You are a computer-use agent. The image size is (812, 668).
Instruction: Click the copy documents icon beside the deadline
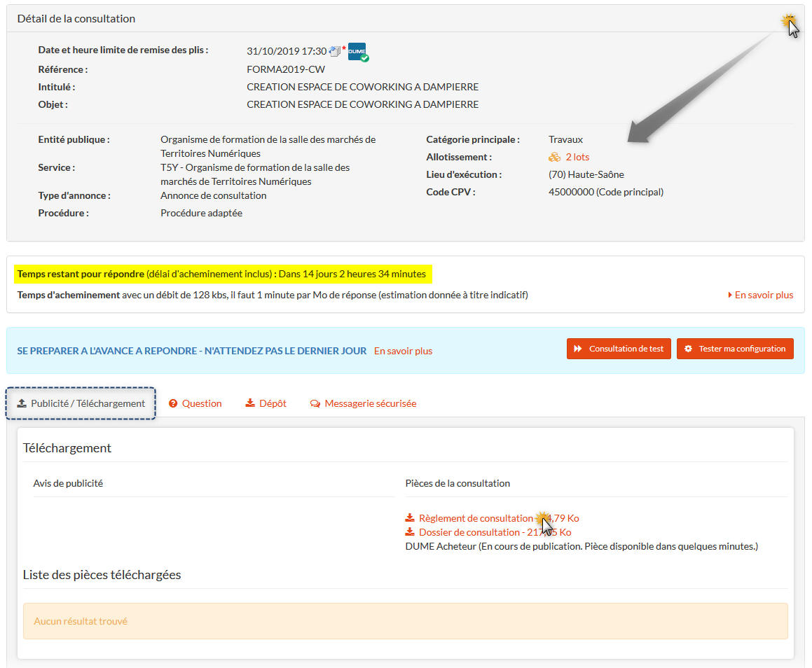pos(335,52)
